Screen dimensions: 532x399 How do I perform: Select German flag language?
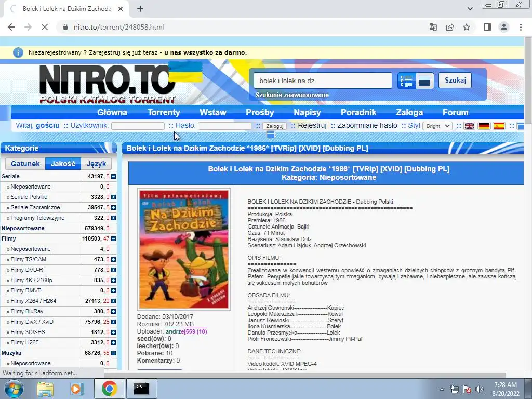484,126
